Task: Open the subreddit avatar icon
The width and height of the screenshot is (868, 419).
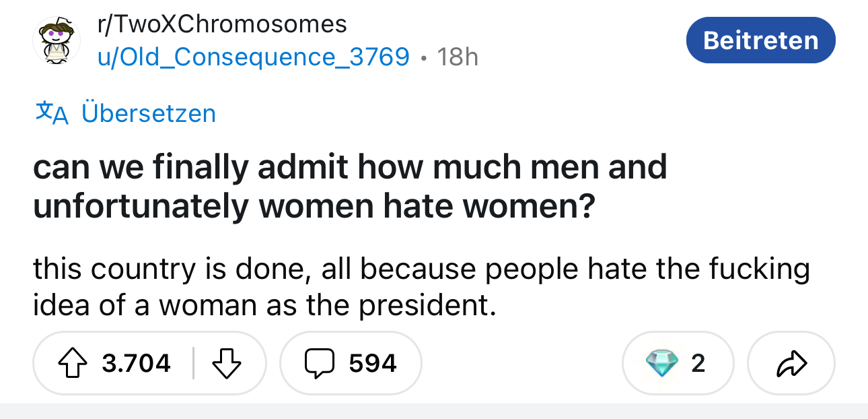Action: pos(57,40)
